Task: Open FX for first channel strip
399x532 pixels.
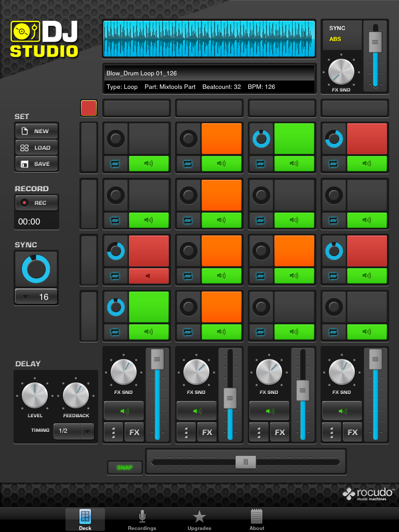Action: [x=135, y=432]
